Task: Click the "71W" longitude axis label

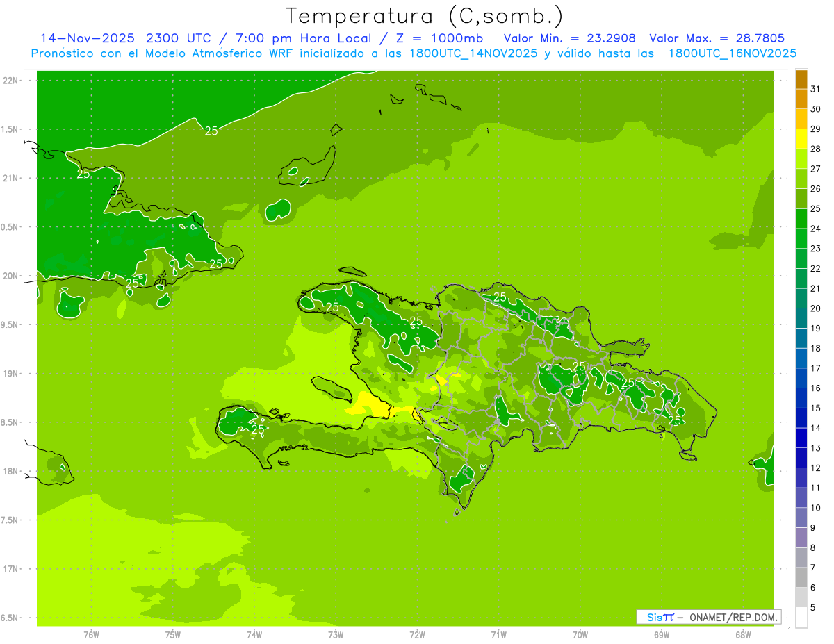Action: coord(498,636)
